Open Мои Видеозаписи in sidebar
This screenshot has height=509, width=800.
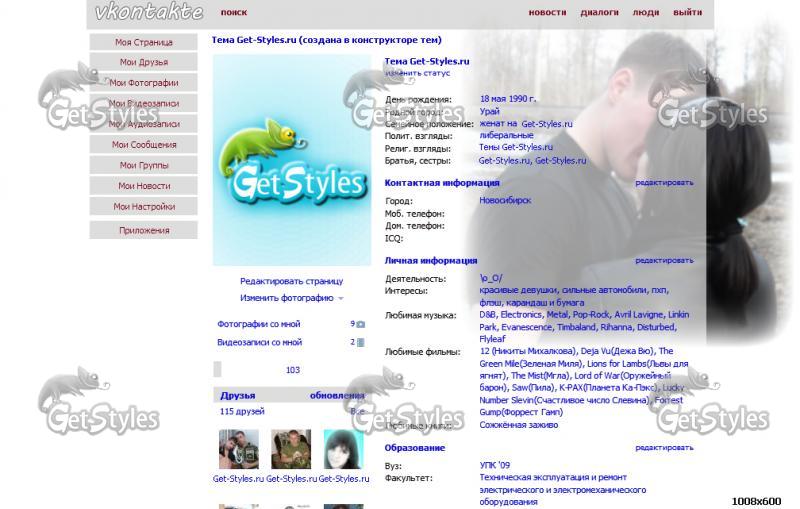coord(143,103)
